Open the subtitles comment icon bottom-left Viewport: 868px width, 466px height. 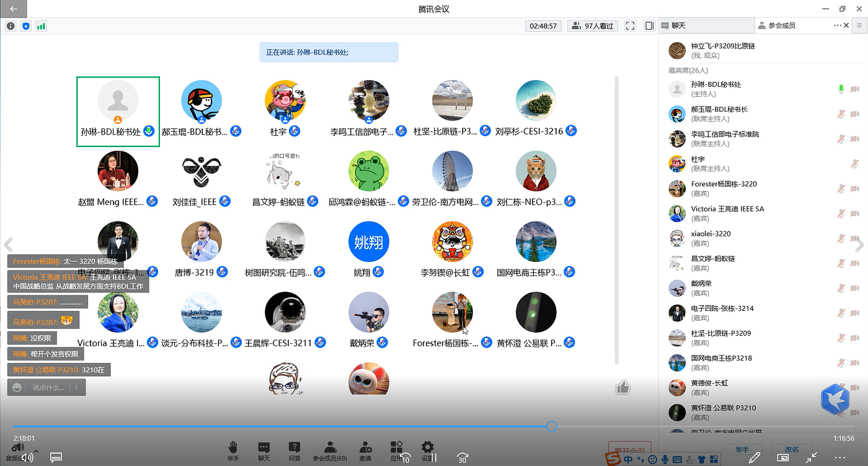[56, 458]
